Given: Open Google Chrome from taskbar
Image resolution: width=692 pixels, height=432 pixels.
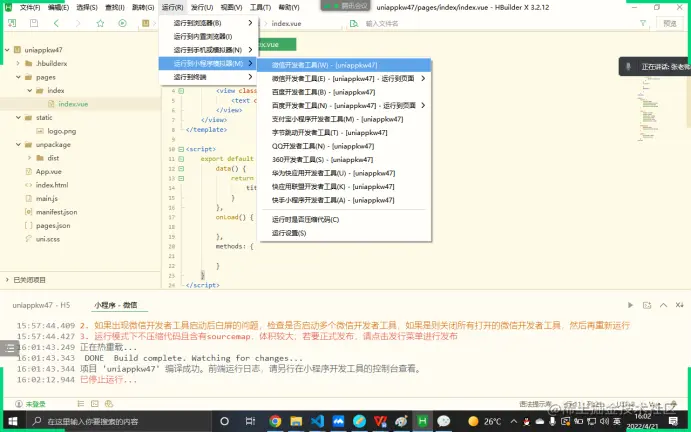Looking at the screenshot, I should (275, 421).
